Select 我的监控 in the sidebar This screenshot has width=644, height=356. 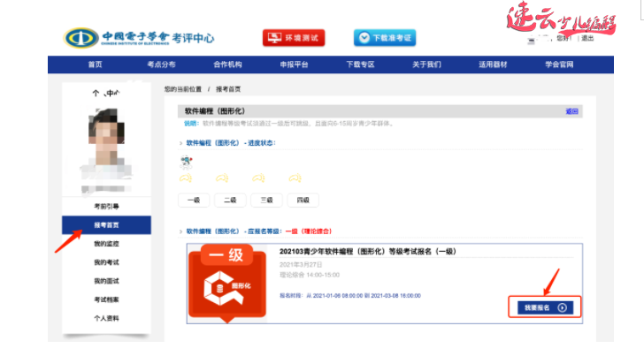click(x=106, y=244)
